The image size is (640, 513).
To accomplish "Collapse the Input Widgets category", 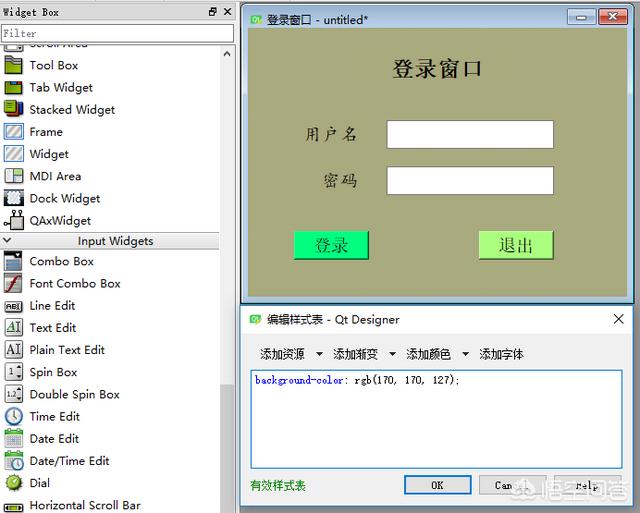I will pos(9,241).
